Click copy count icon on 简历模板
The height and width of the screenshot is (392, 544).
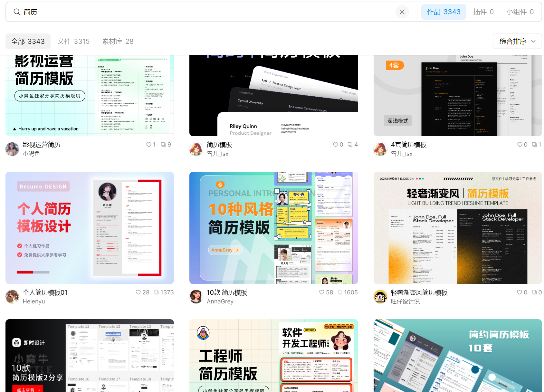click(350, 145)
